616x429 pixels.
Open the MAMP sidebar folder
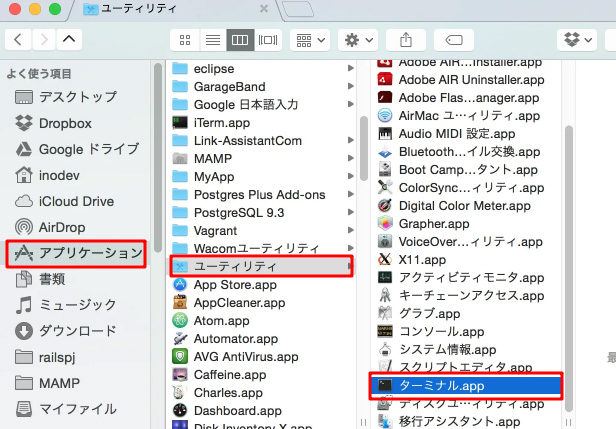coord(47,383)
